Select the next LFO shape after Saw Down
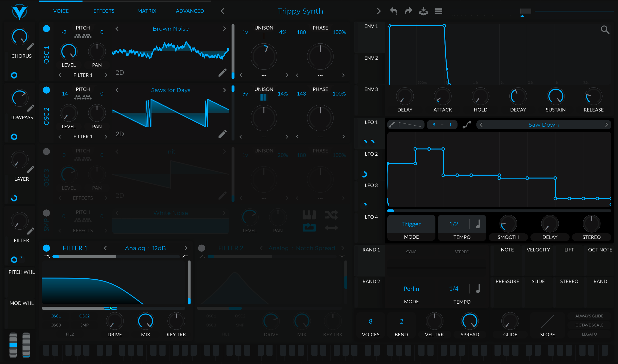 (607, 125)
